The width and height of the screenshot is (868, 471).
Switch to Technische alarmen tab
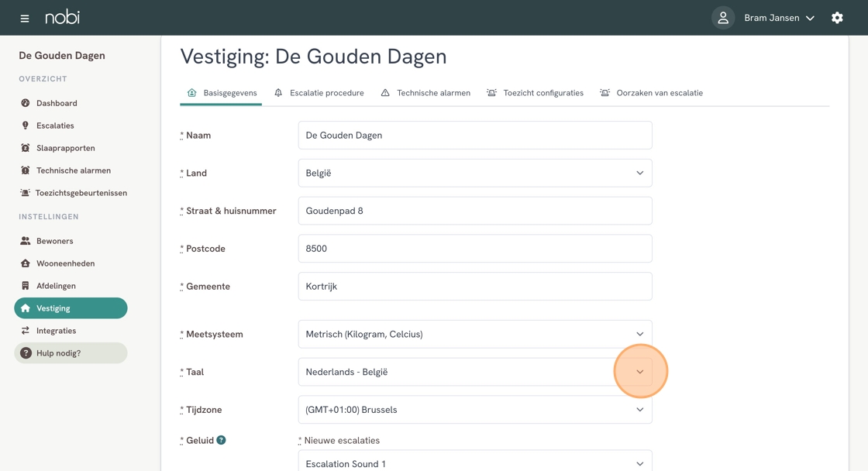425,93
